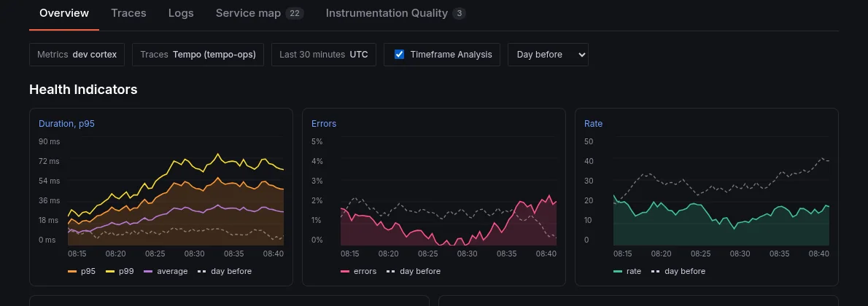Toggle the average legend series

pyautogui.click(x=166, y=271)
